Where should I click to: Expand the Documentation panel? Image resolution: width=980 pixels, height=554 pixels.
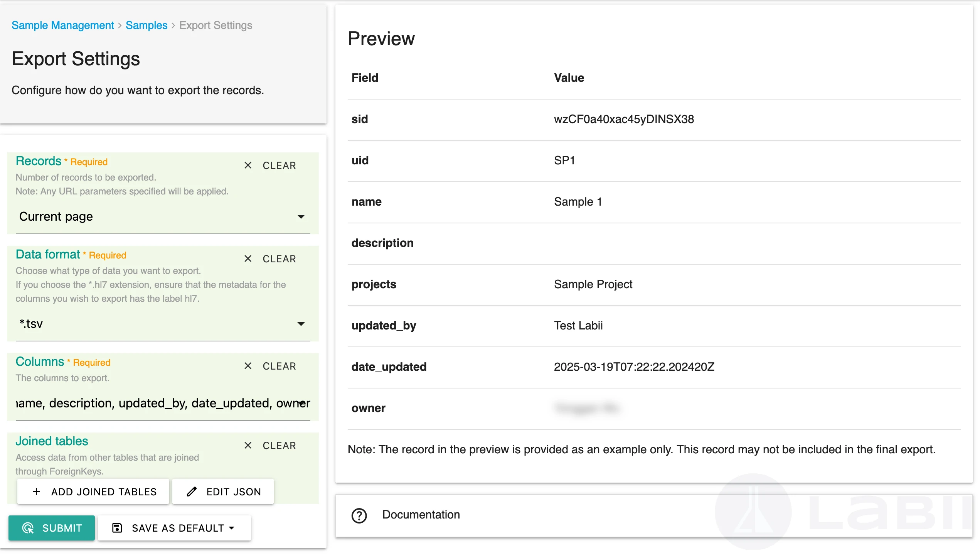coord(421,515)
